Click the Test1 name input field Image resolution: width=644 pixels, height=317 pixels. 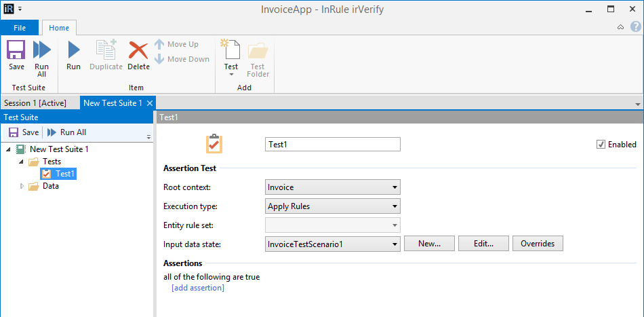[x=332, y=145]
